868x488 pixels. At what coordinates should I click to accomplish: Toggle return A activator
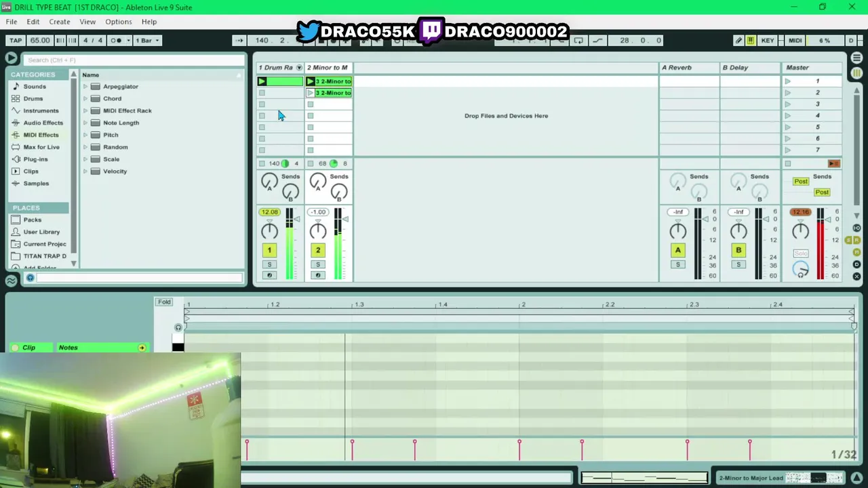677,250
